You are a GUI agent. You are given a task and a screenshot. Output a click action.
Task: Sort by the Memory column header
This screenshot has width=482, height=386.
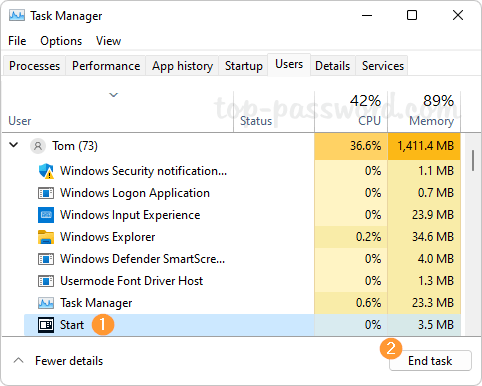(424, 111)
